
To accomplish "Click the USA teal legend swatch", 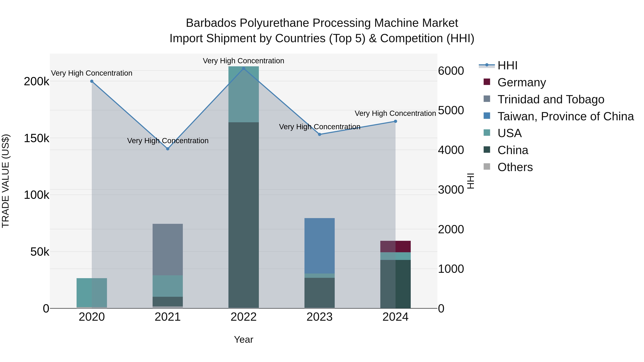I will 487,133.
